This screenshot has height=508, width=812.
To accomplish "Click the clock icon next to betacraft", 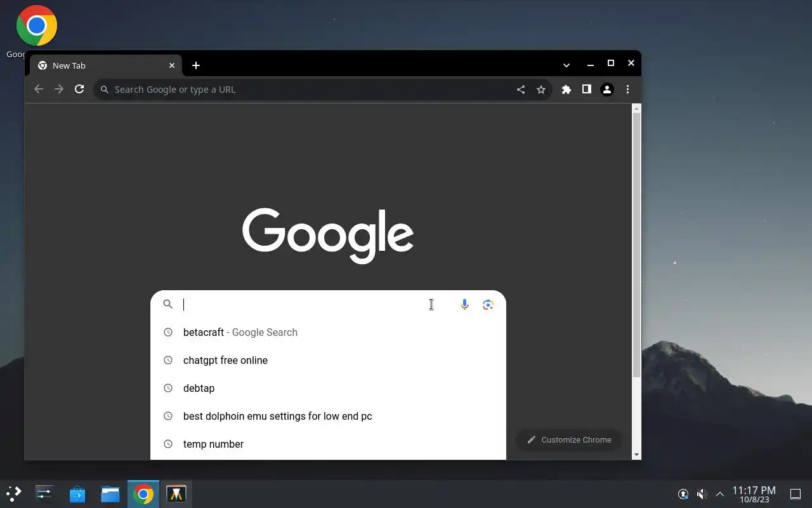I will (168, 332).
